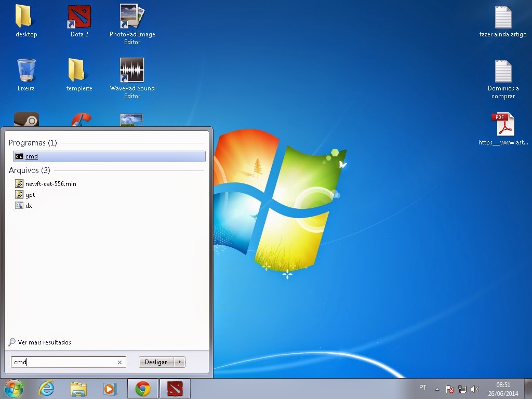Expand the shutdown options arrow
Screen dimensions: 532x399
pos(179,362)
